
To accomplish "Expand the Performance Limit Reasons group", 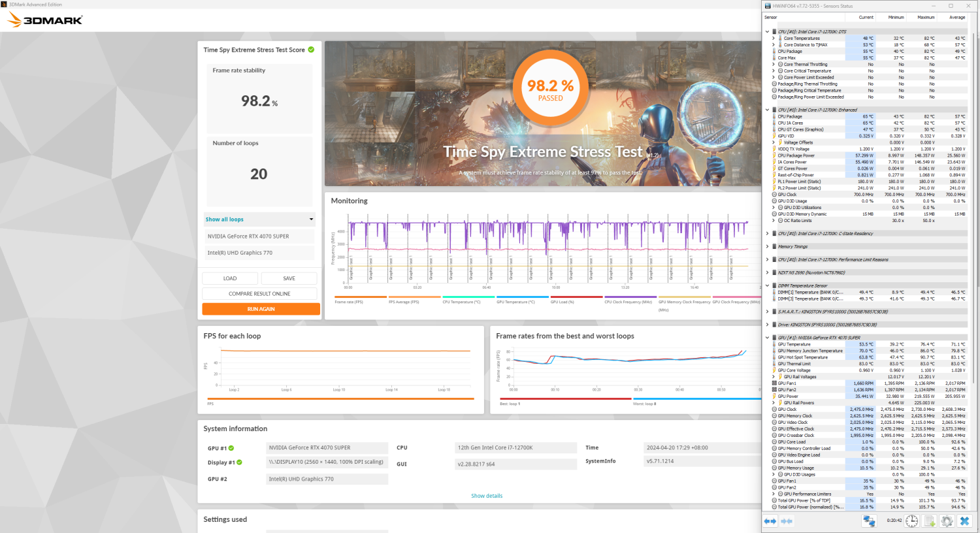I will coord(767,259).
